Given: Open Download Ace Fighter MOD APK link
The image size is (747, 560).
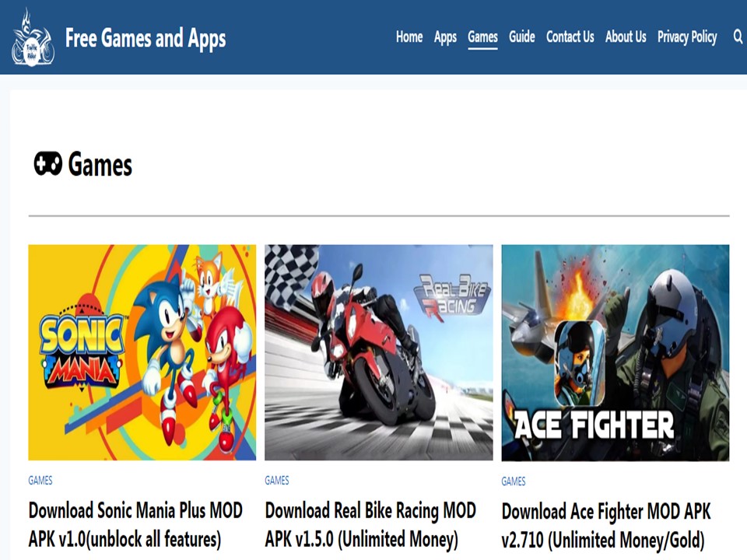Looking at the screenshot, I should 606,526.
